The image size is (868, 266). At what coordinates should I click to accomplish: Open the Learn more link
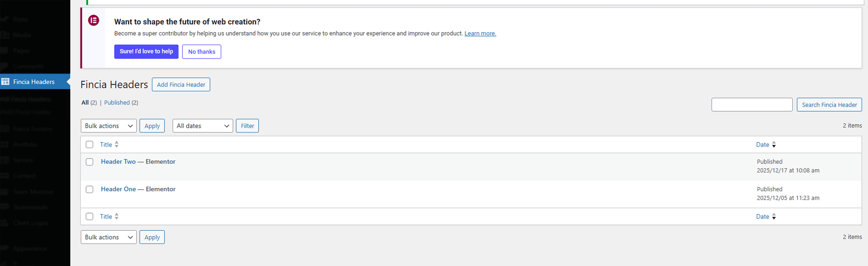click(480, 33)
